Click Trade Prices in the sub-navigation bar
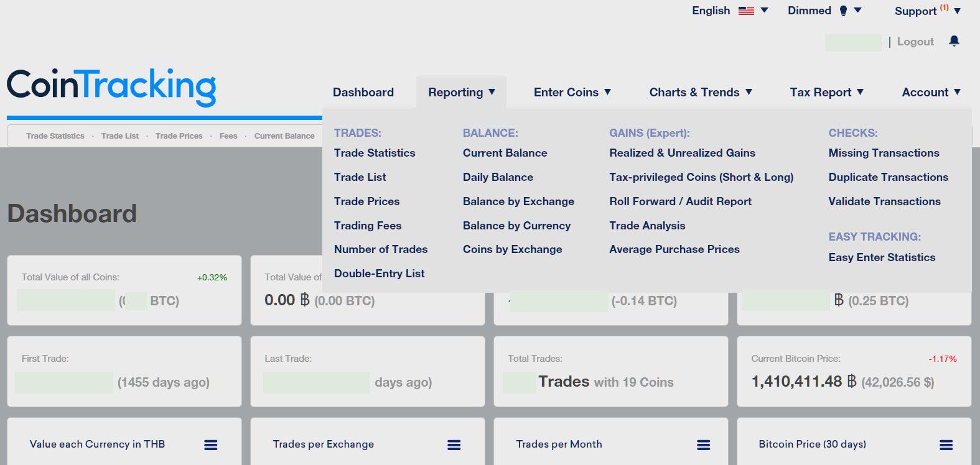Image resolution: width=980 pixels, height=465 pixels. click(179, 136)
